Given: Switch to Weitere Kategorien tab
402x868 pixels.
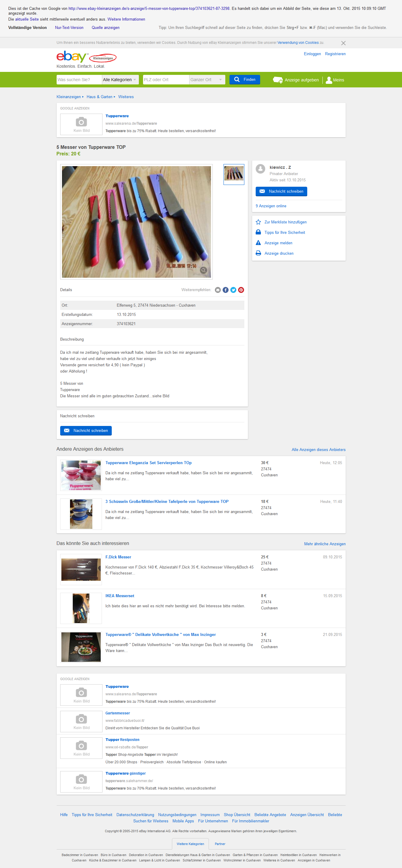Looking at the screenshot, I should [190, 844].
